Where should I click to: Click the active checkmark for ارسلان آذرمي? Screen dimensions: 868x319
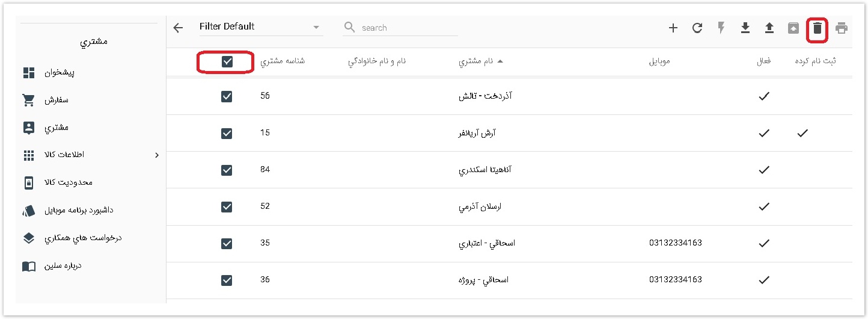coord(764,206)
